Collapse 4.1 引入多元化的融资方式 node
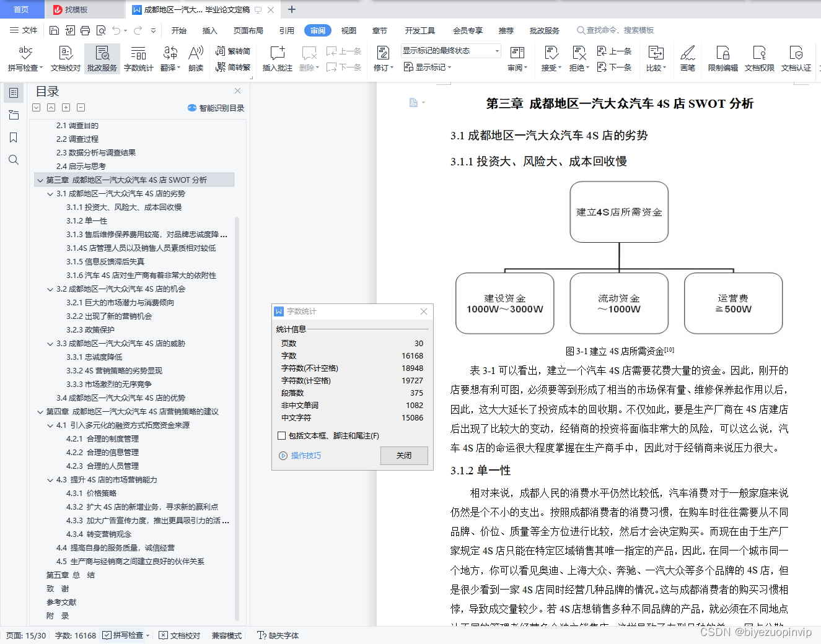This screenshot has width=821, height=644. [50, 425]
